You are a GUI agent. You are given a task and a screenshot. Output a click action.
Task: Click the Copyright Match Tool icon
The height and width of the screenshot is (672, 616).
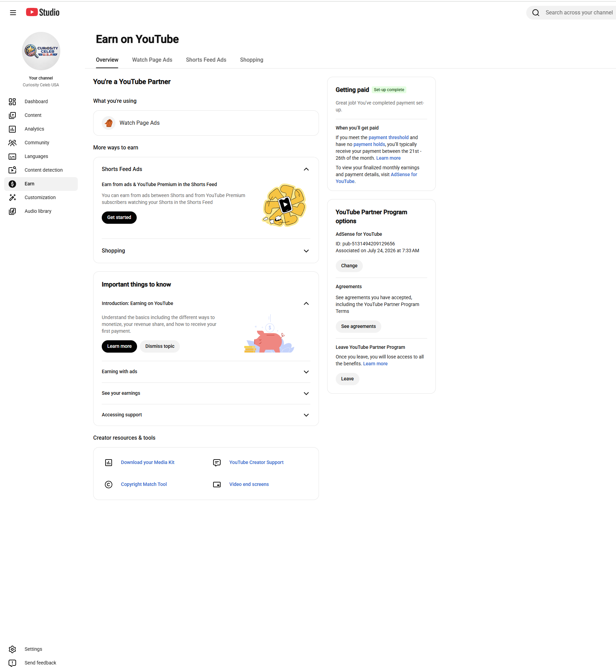click(109, 484)
